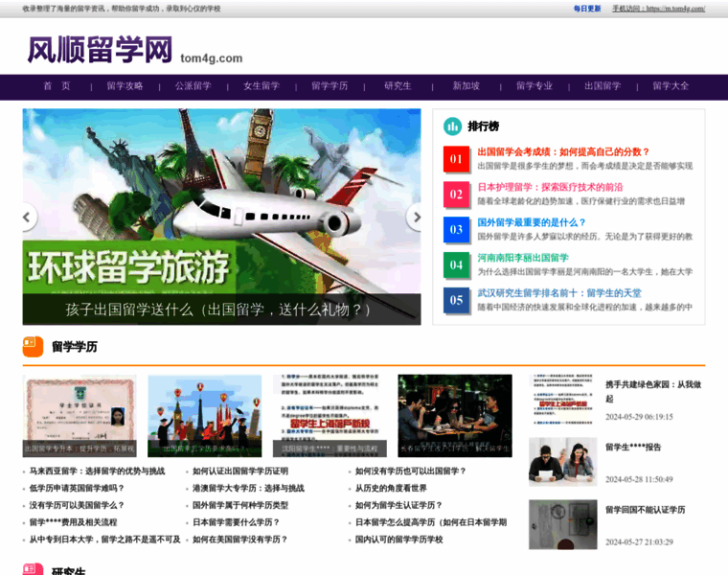Click the green 04 ranking badge
Viewport: 728px width, 575px height.
[457, 264]
